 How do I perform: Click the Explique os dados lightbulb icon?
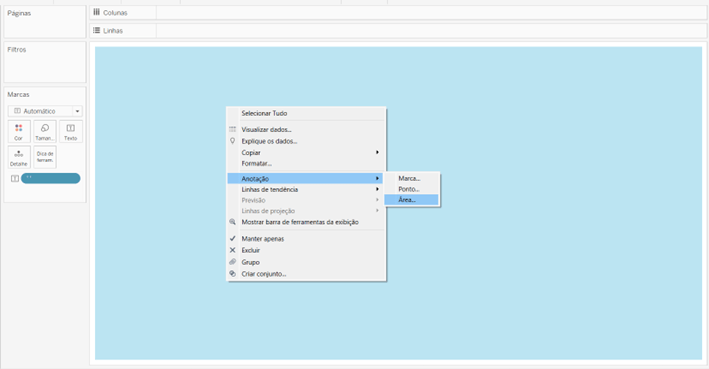[232, 141]
